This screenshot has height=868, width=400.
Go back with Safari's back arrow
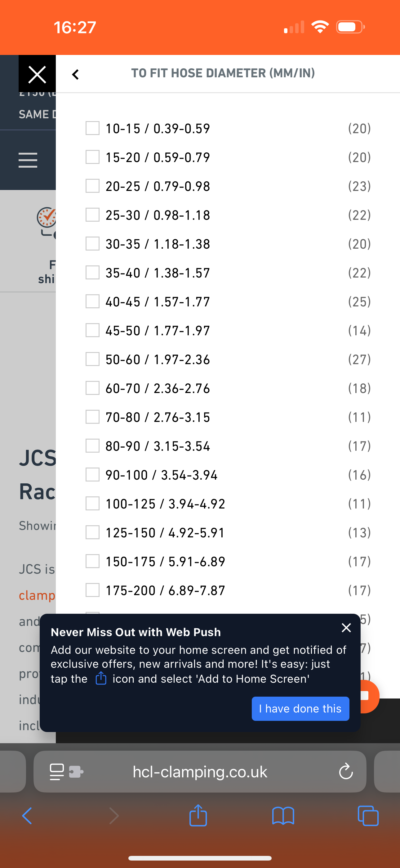pyautogui.click(x=27, y=816)
